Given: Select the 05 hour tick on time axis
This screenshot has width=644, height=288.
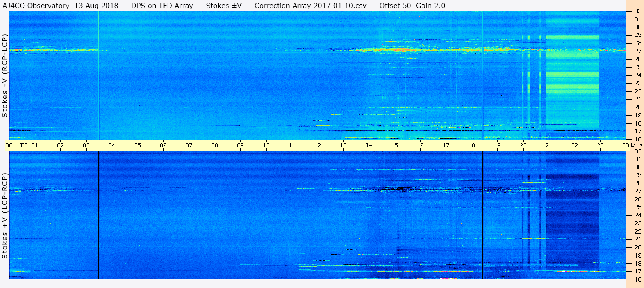Looking at the screenshot, I should click(x=138, y=145).
